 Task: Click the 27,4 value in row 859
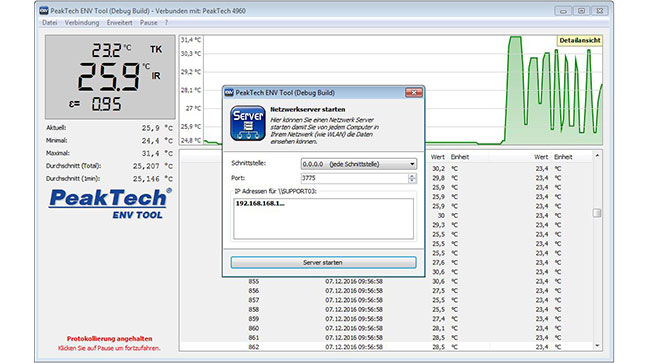pos(438,319)
